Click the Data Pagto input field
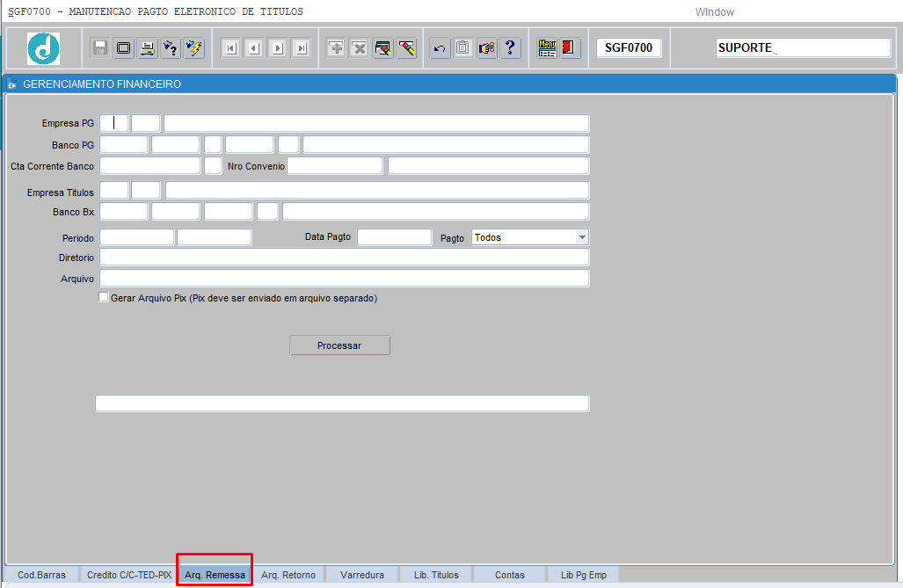The image size is (903, 588). 394,237
